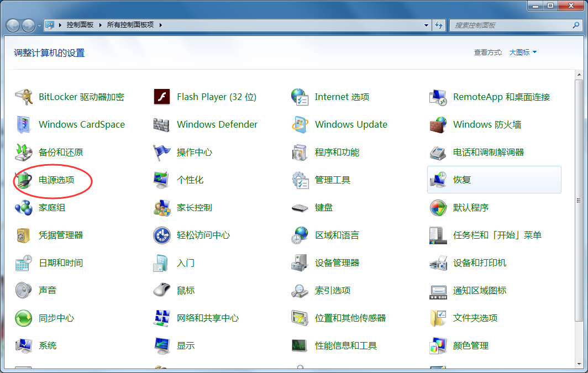
Task: Click the 备份和还原 icon
Action: [24, 152]
